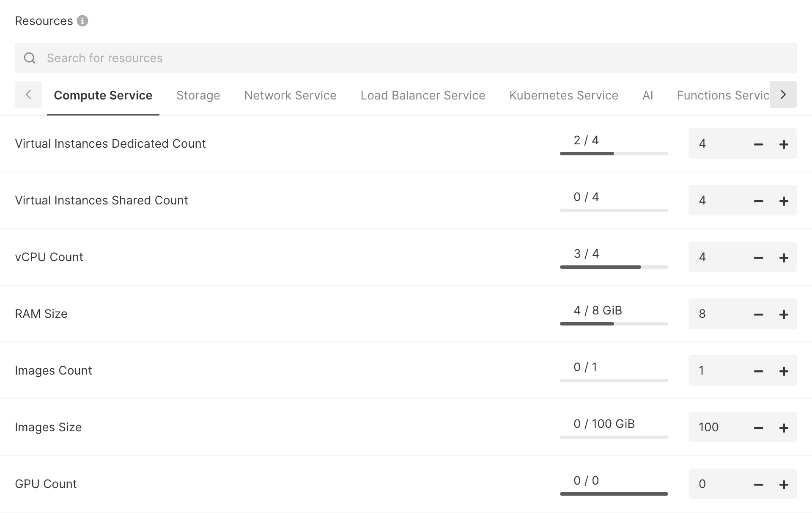Select the Compute Service tab
This screenshot has width=812, height=513.
click(x=103, y=95)
